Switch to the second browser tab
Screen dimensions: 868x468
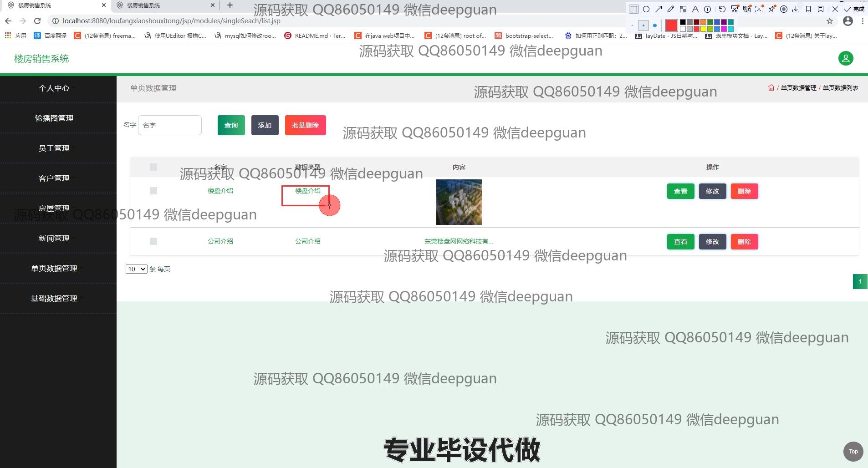click(x=164, y=5)
